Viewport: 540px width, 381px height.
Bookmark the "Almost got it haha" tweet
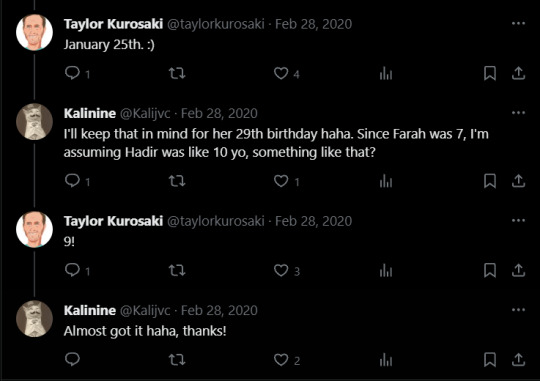[490, 360]
